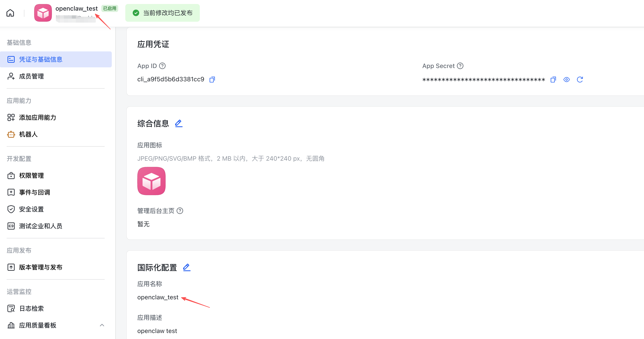Edit the 国际化配置 section
The width and height of the screenshot is (644, 339).
(187, 267)
